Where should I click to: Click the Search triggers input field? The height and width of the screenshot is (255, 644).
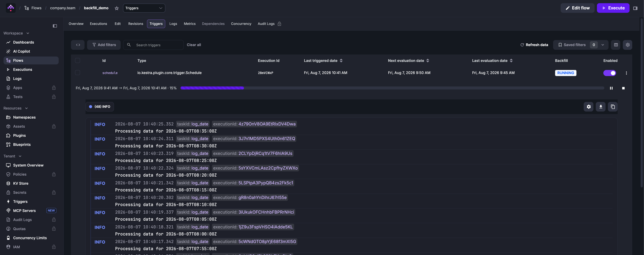tap(153, 45)
